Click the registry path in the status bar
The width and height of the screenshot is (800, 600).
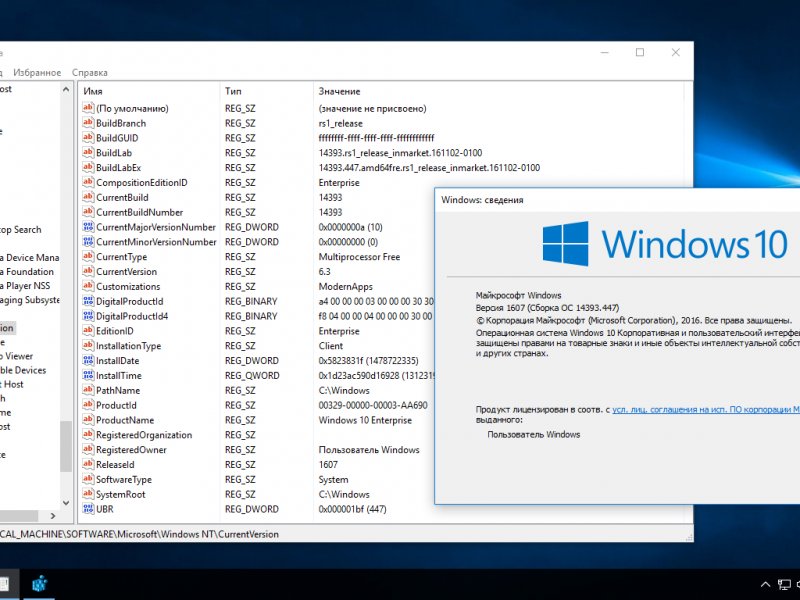pos(139,534)
